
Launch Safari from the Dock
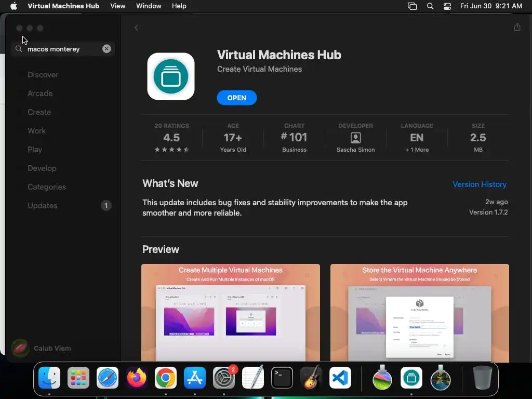(108, 378)
